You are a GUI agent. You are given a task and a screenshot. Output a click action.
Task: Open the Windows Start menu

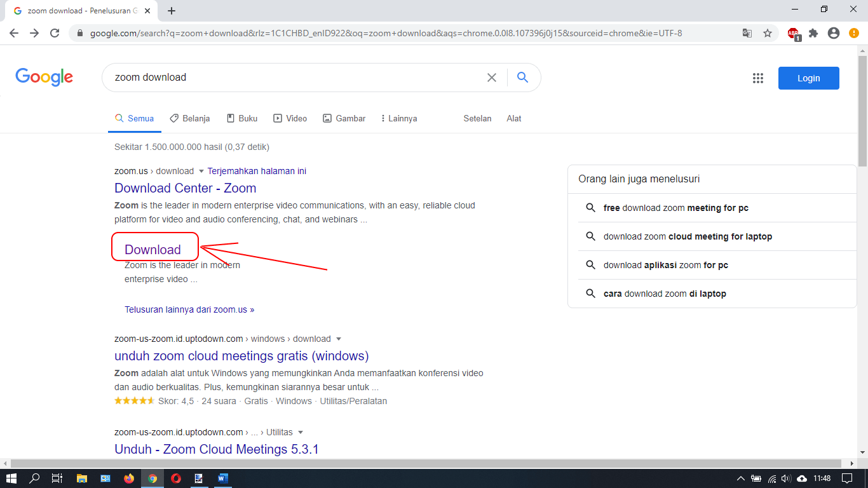click(11, 478)
